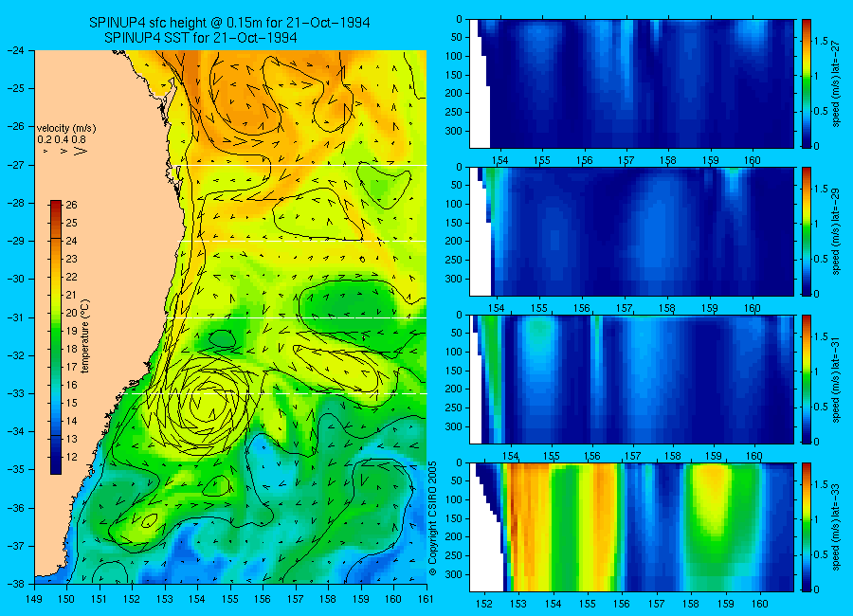853x616 pixels.
Task: Select the 'velocity (m/s)' legend label
Action: [66, 129]
